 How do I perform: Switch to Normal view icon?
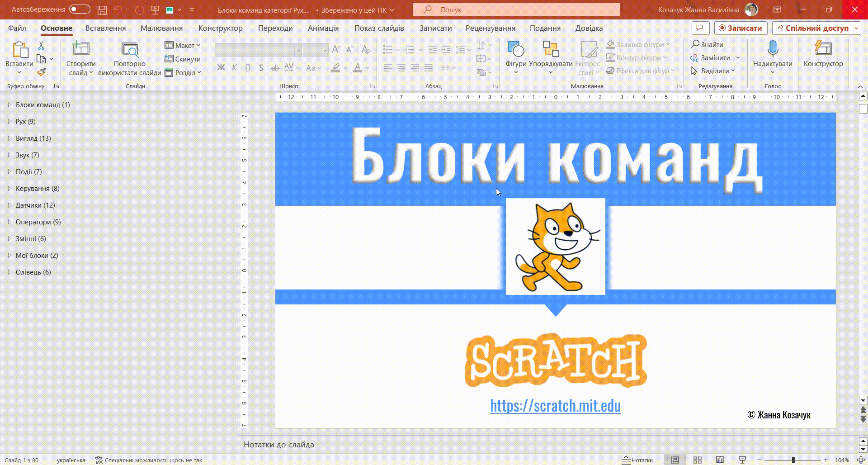(675, 460)
